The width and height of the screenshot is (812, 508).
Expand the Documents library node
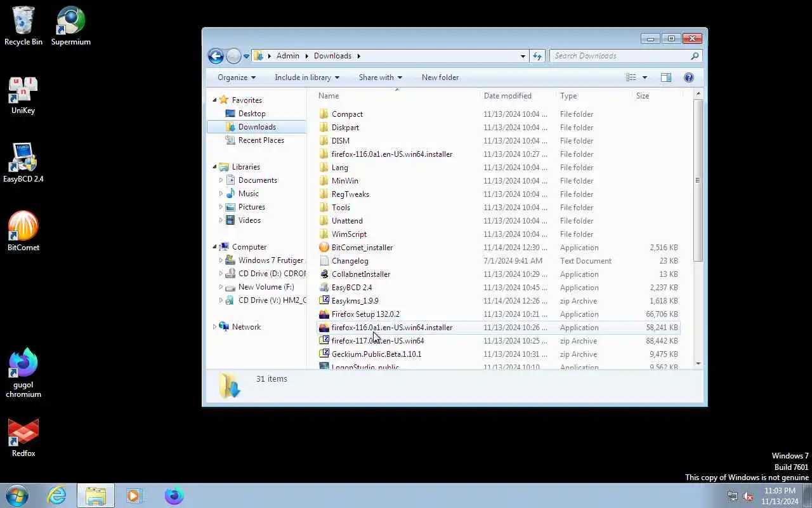[221, 180]
